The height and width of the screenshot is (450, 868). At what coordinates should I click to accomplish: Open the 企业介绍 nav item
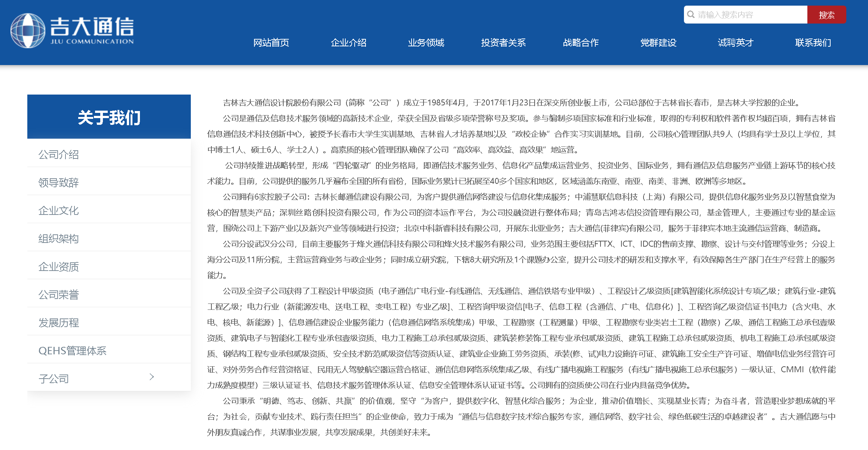pyautogui.click(x=349, y=43)
